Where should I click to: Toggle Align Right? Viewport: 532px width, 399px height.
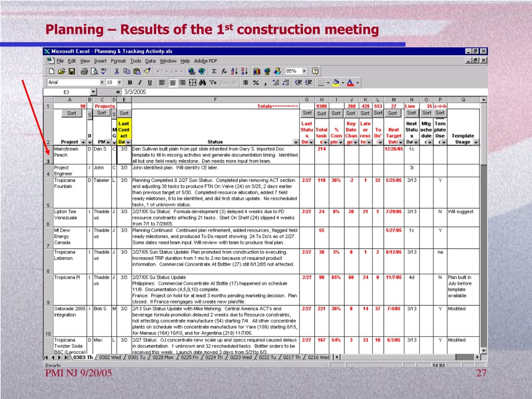[x=182, y=83]
